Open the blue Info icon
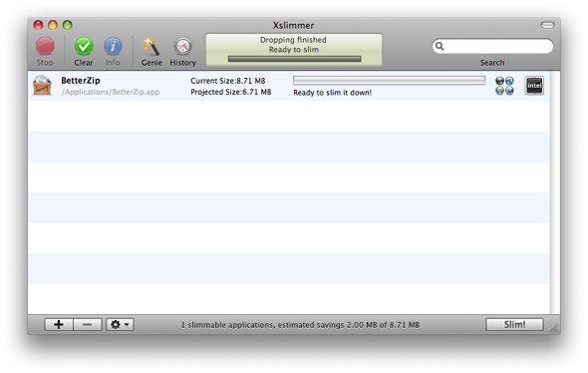This screenshot has width=588, height=373. pyautogui.click(x=113, y=47)
